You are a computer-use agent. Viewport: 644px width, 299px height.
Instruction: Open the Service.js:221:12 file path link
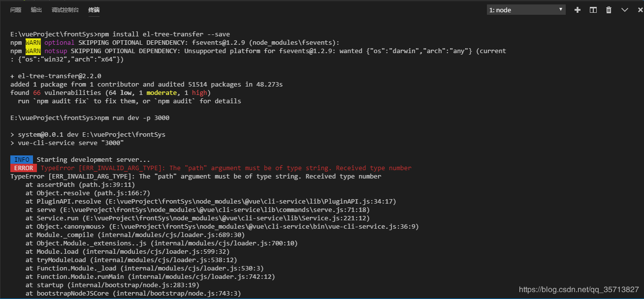pyautogui.click(x=226, y=218)
